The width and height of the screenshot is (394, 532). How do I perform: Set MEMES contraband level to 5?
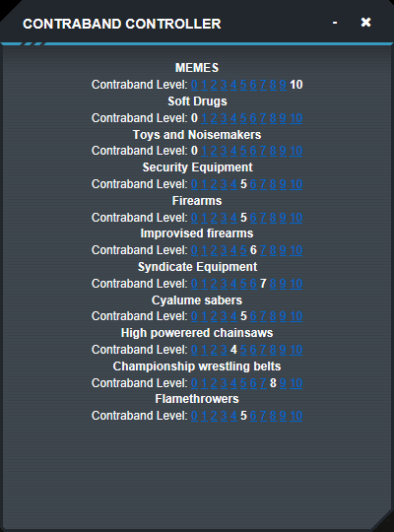243,85
